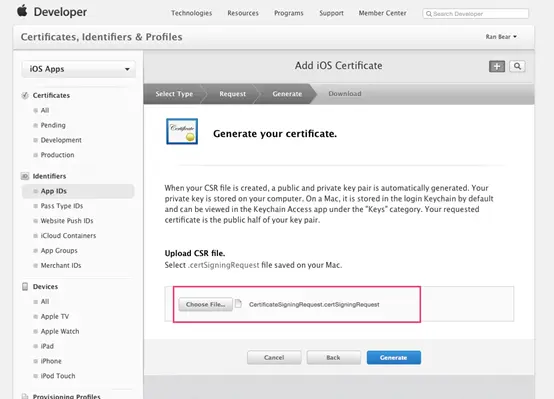Click the Back button
The height and width of the screenshot is (399, 554).
(334, 358)
